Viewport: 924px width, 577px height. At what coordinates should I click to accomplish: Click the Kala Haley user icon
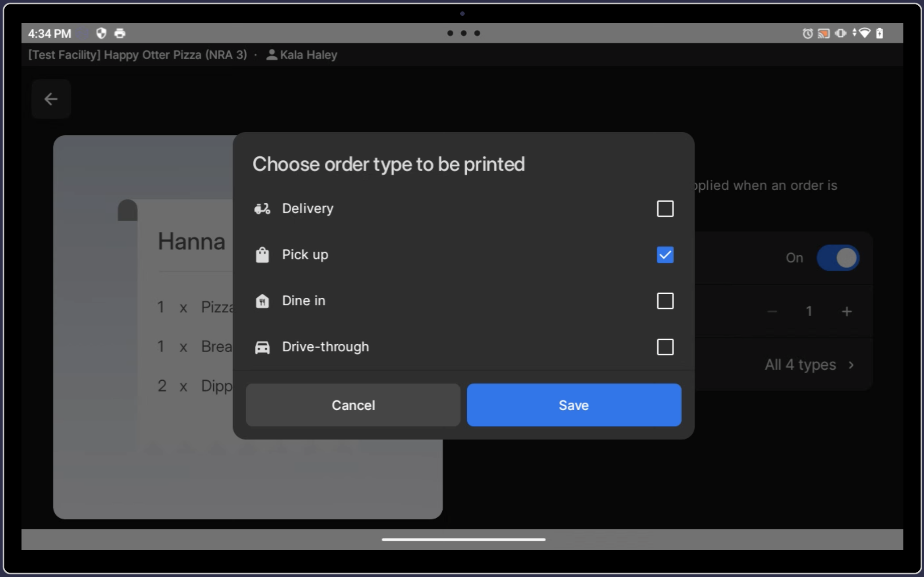(272, 55)
